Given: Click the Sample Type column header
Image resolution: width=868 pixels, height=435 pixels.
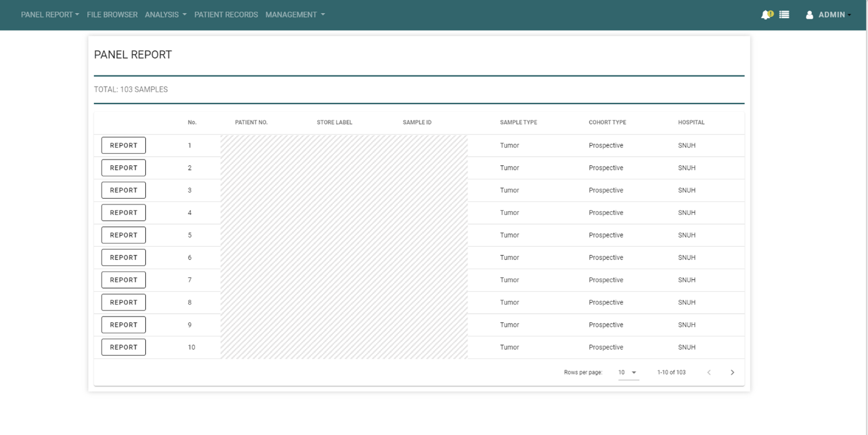Looking at the screenshot, I should click(518, 123).
